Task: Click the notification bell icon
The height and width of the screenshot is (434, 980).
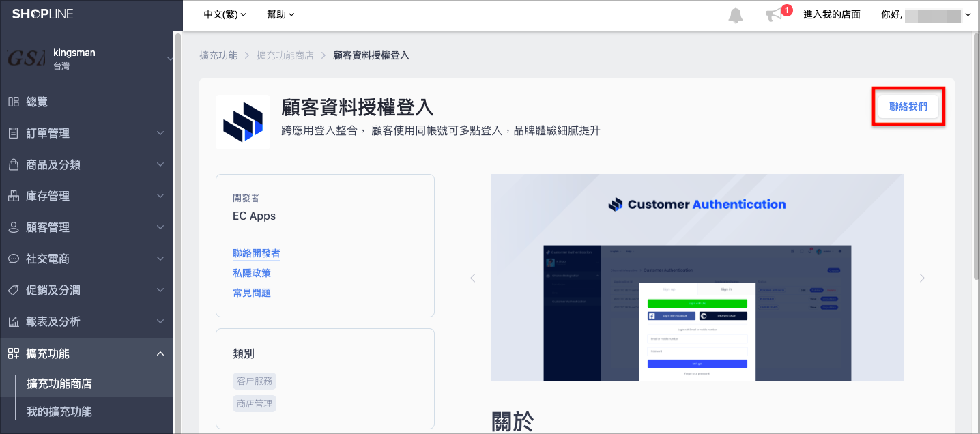Action: point(736,15)
